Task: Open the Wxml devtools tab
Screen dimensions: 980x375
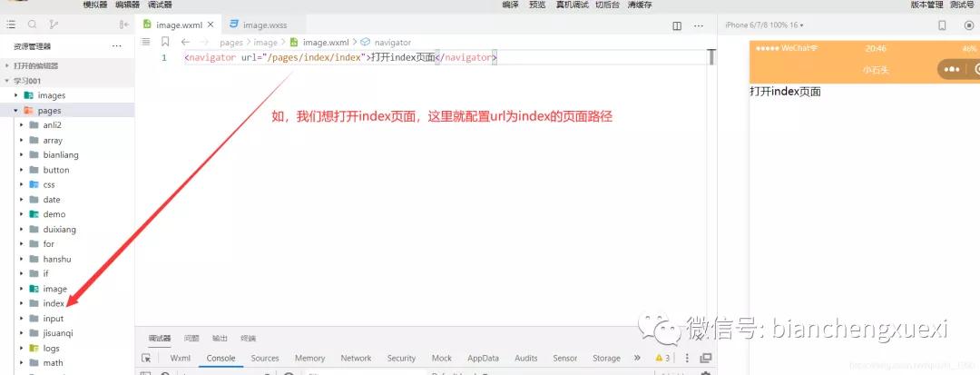Action: [181, 358]
